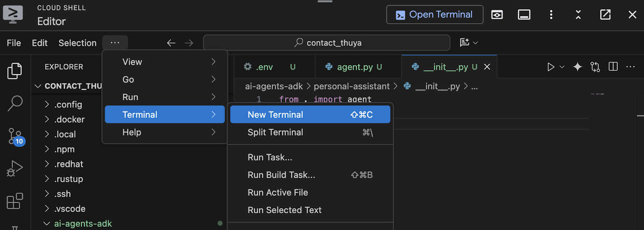Expand the .vscode folder in Explorer
Image resolution: width=644 pixels, height=230 pixels.
(x=70, y=209)
